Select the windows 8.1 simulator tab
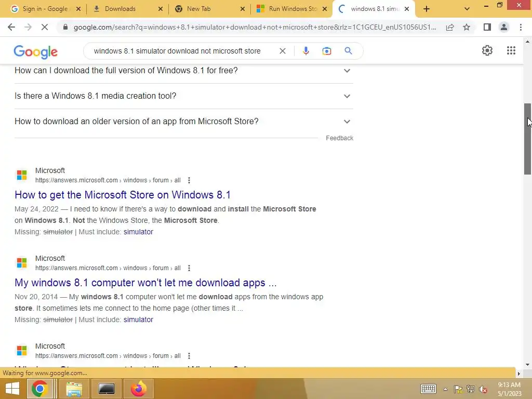 click(374, 9)
